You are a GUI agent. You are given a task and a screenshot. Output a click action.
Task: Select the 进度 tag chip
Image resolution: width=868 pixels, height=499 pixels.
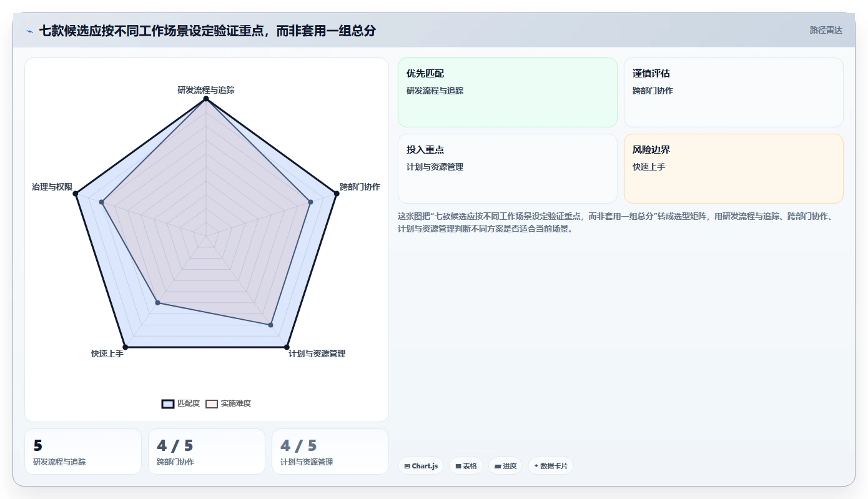(505, 466)
